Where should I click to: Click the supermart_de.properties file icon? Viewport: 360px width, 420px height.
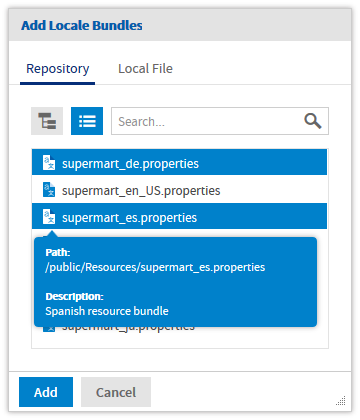click(x=49, y=162)
